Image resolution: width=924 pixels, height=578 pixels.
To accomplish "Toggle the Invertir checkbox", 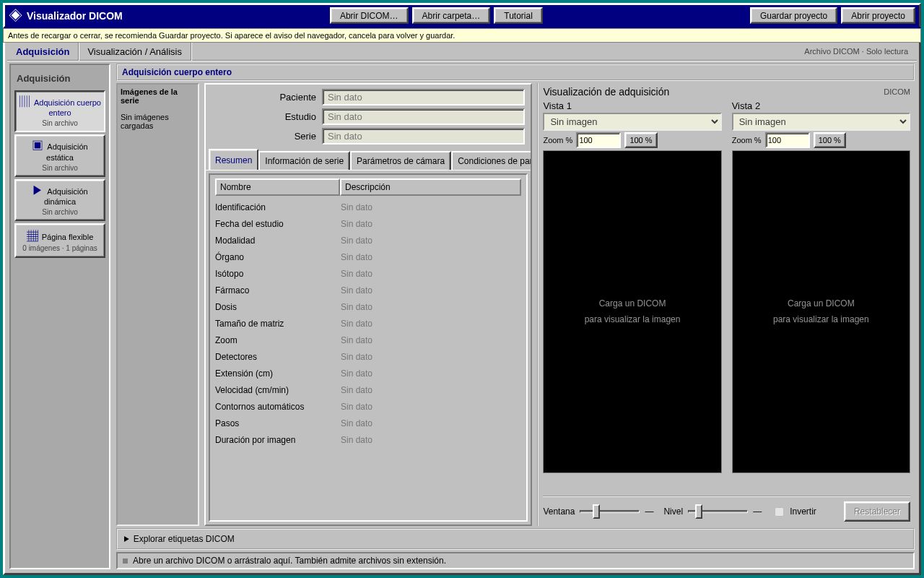I will click(x=779, y=512).
